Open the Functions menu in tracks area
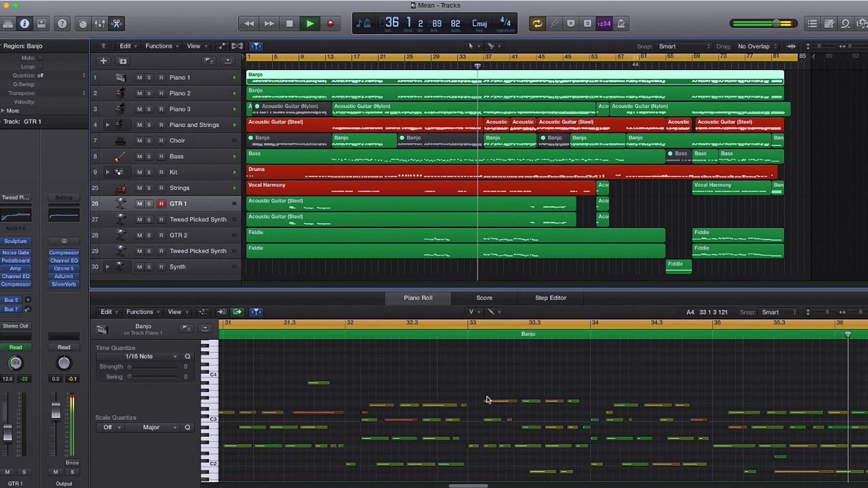 click(x=161, y=46)
